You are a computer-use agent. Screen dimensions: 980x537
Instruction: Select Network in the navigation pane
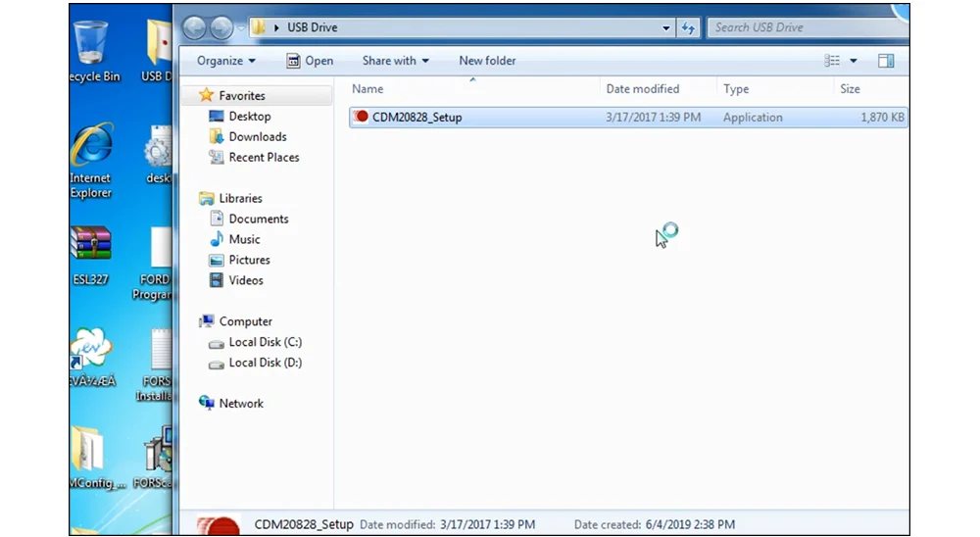tap(241, 404)
